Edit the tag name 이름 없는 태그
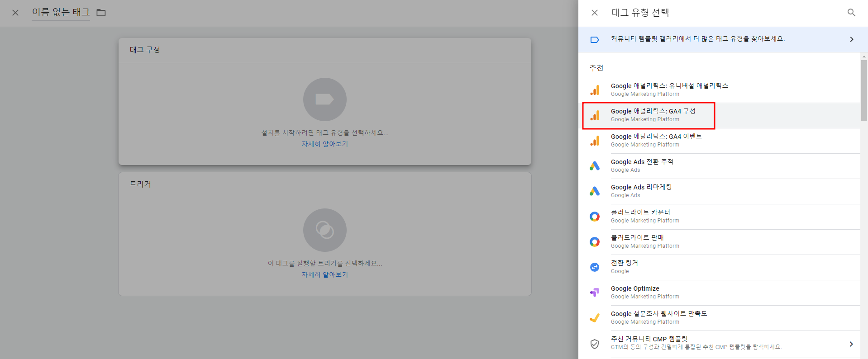Viewport: 868px width, 359px height. click(x=61, y=12)
